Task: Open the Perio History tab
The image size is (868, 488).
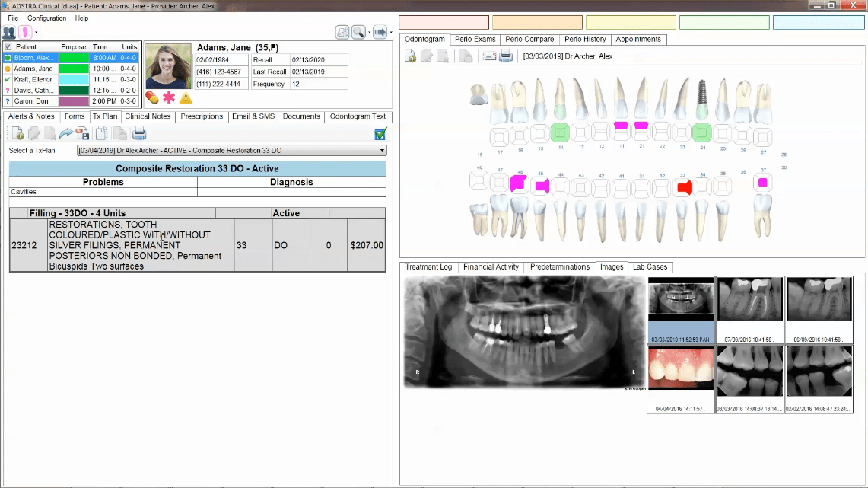Action: pyautogui.click(x=585, y=40)
